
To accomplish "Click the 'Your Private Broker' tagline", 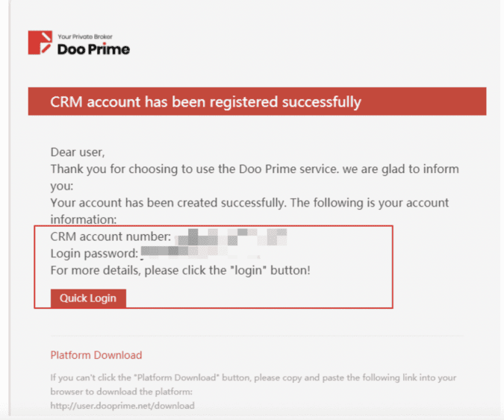I will [x=85, y=37].
